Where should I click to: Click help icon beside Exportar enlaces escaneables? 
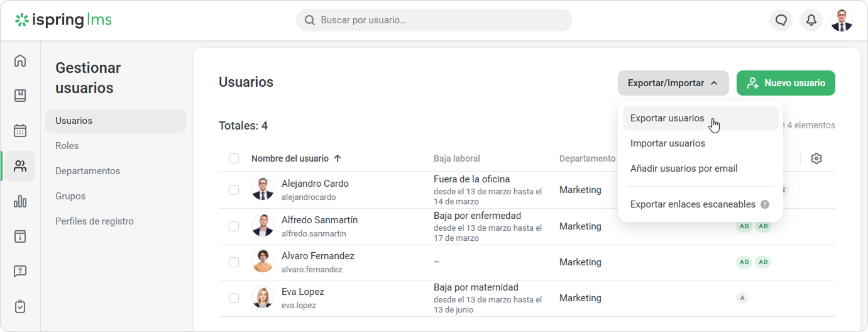[x=765, y=204]
